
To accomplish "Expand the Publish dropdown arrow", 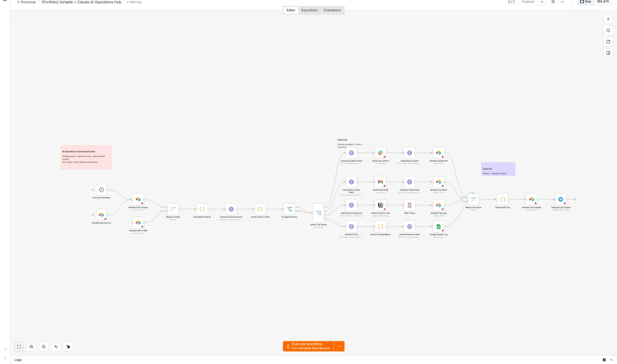I will (542, 2).
